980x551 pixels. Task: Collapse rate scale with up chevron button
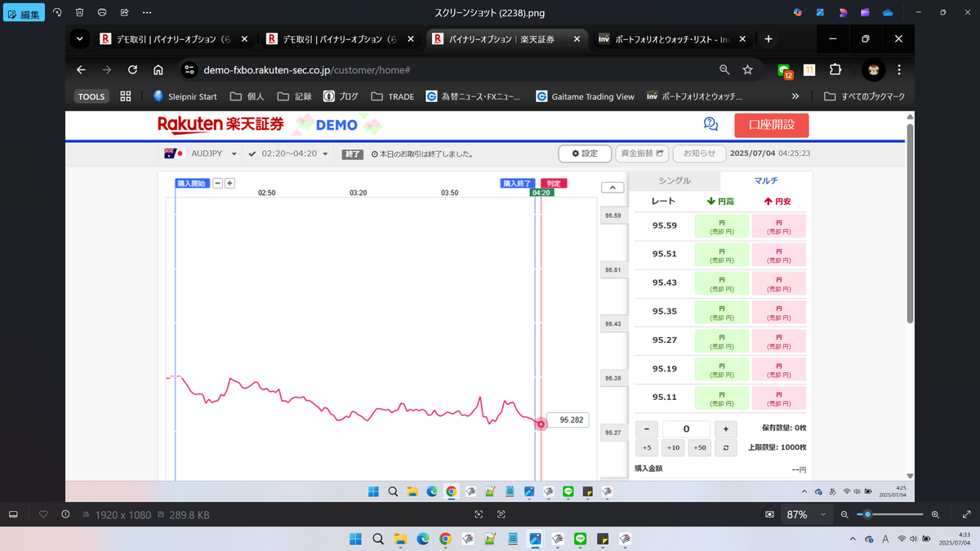point(612,187)
